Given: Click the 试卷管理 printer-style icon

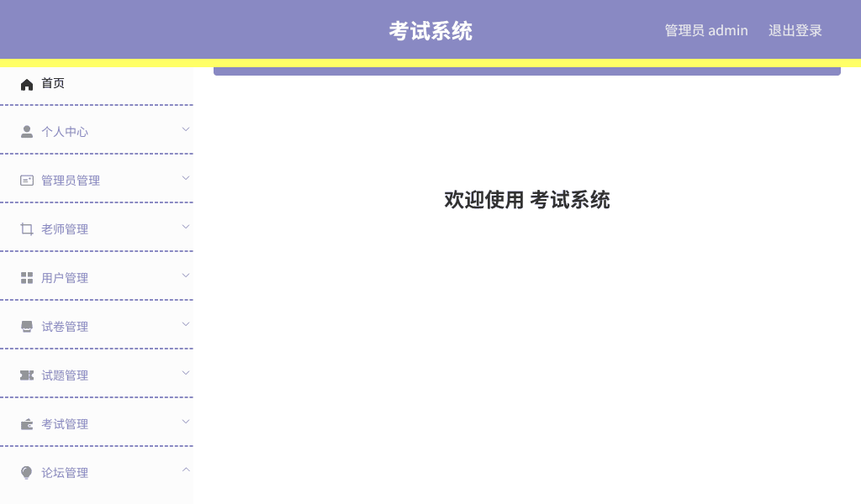Looking at the screenshot, I should coord(26,326).
